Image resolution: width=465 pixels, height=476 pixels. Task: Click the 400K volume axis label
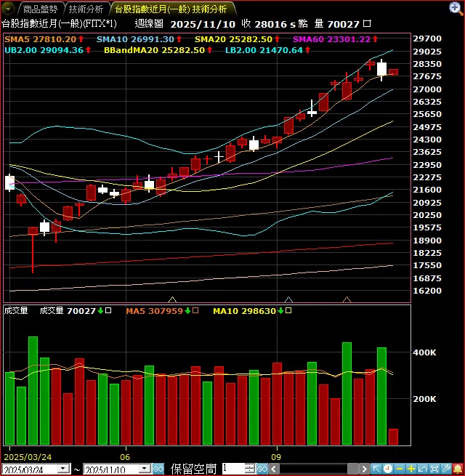pos(424,352)
